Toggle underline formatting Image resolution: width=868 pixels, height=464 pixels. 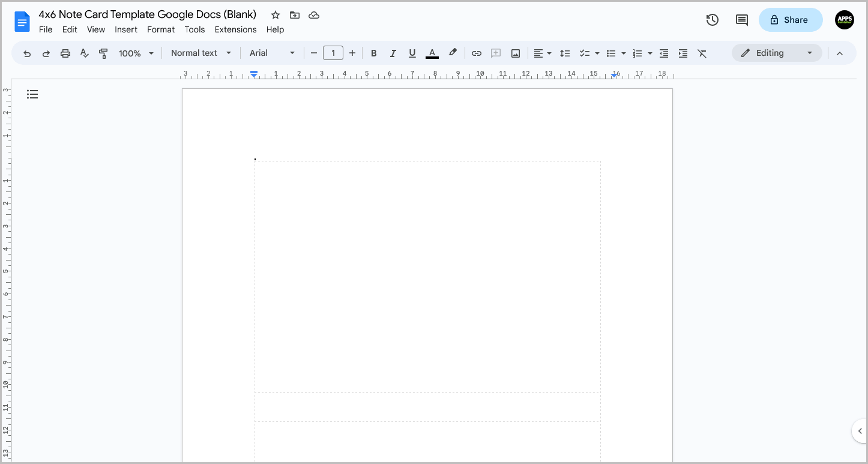click(412, 53)
